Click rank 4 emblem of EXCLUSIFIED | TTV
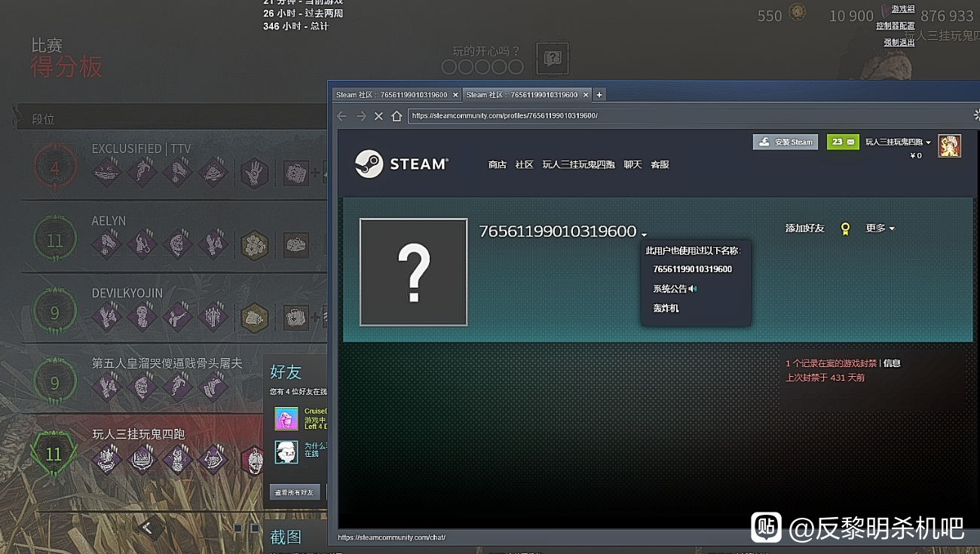Image resolution: width=980 pixels, height=554 pixels. tap(55, 168)
